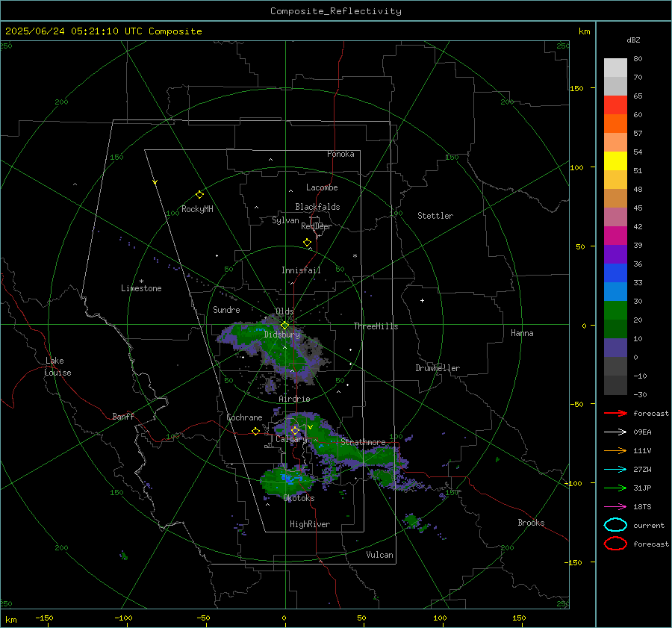Click the ThreeHills label
672x628 pixels.
(376, 326)
